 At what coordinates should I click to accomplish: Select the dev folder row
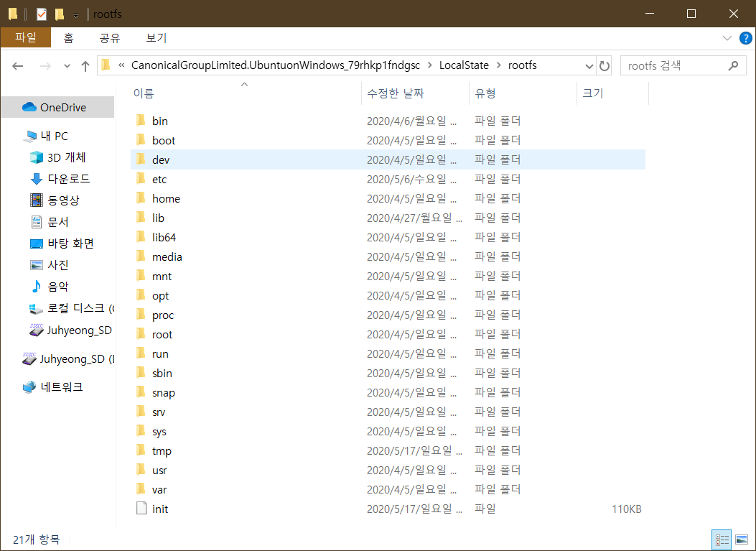coord(388,159)
